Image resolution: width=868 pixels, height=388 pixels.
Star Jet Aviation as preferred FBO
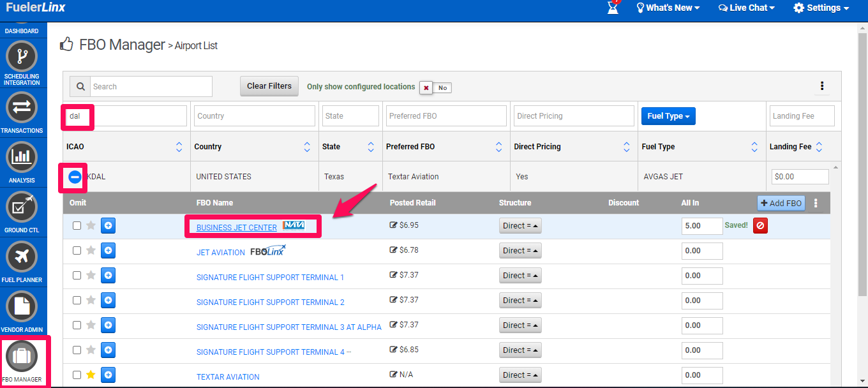(x=91, y=251)
